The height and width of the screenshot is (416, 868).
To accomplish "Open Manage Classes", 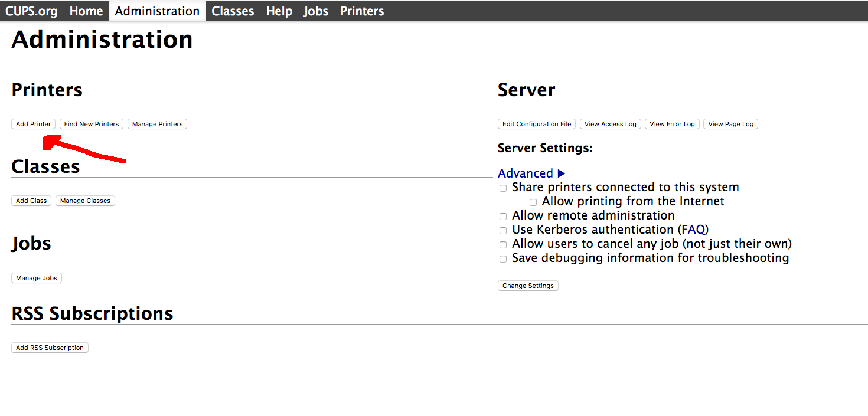I will click(85, 200).
